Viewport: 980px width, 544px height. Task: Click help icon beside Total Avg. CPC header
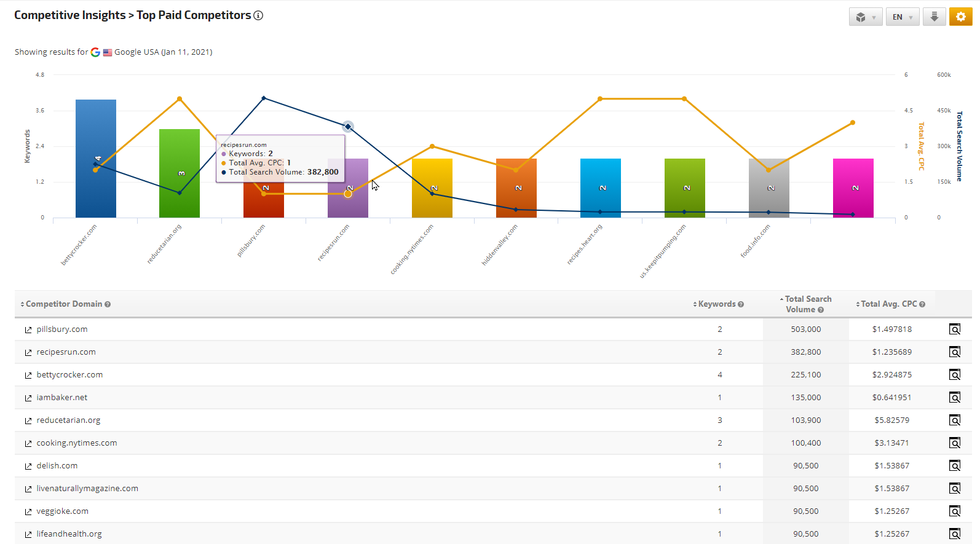tap(922, 304)
